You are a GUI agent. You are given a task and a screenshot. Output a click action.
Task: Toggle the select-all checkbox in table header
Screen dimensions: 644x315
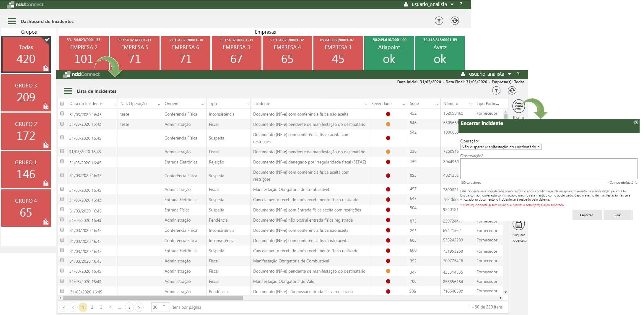[62, 104]
